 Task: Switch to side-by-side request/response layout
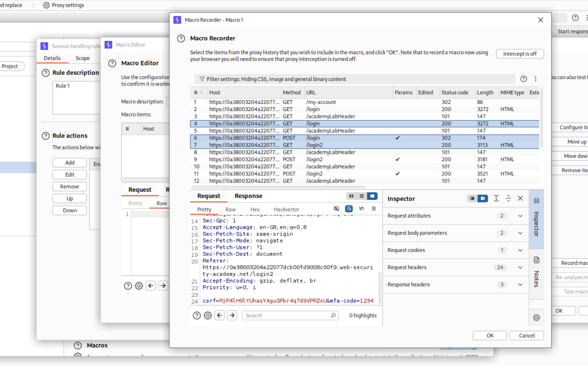click(351, 196)
